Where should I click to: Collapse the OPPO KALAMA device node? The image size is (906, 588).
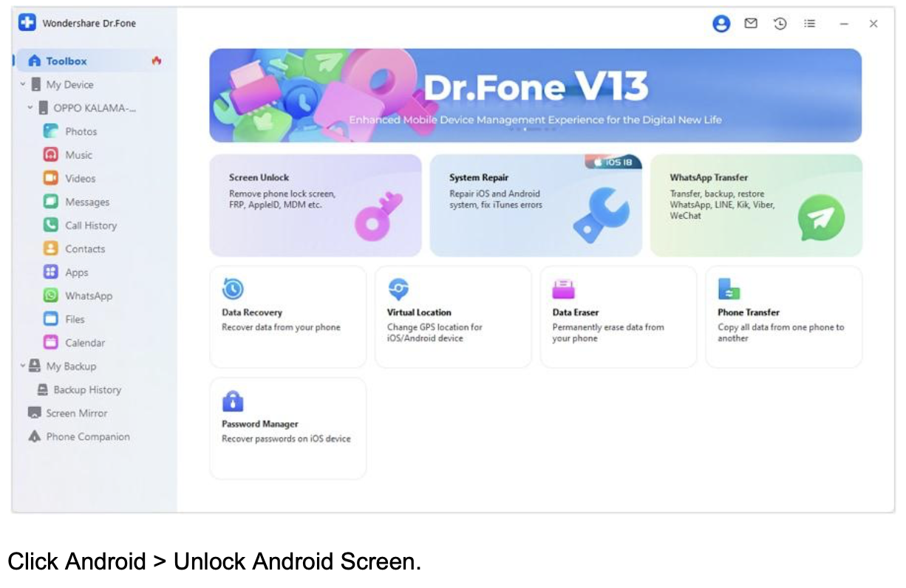point(30,108)
